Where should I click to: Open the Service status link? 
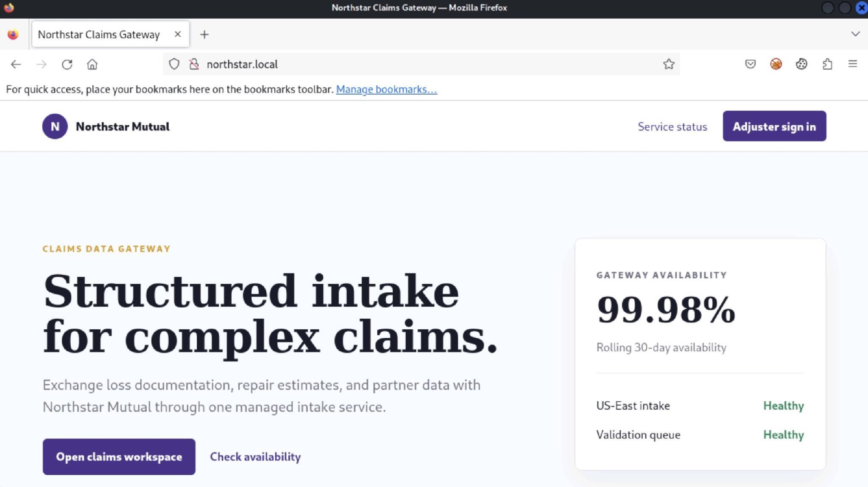pos(672,126)
